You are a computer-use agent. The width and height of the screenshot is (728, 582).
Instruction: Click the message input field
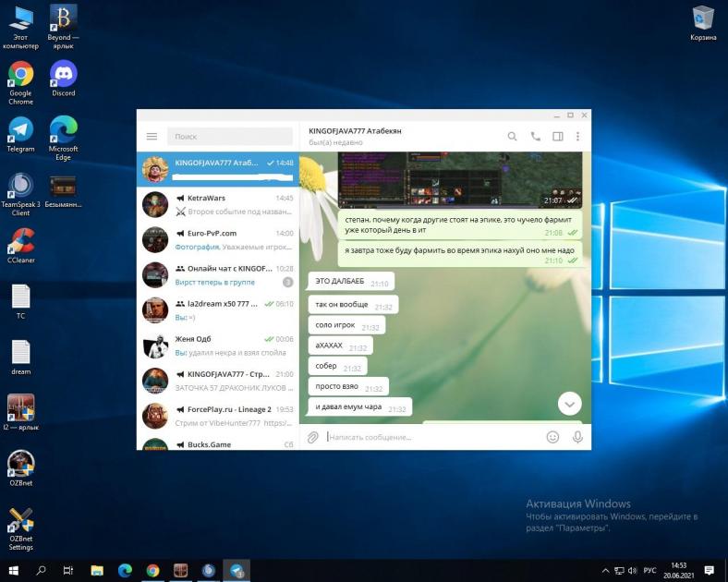[x=434, y=437]
